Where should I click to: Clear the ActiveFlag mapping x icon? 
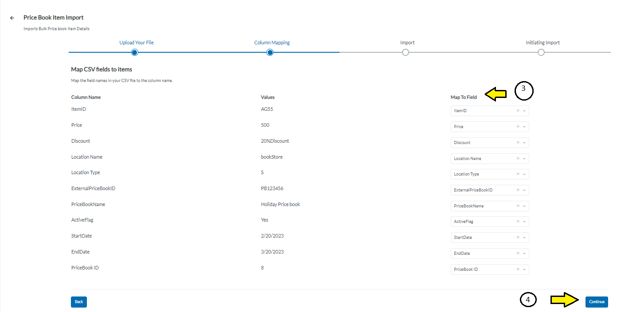pyautogui.click(x=518, y=222)
